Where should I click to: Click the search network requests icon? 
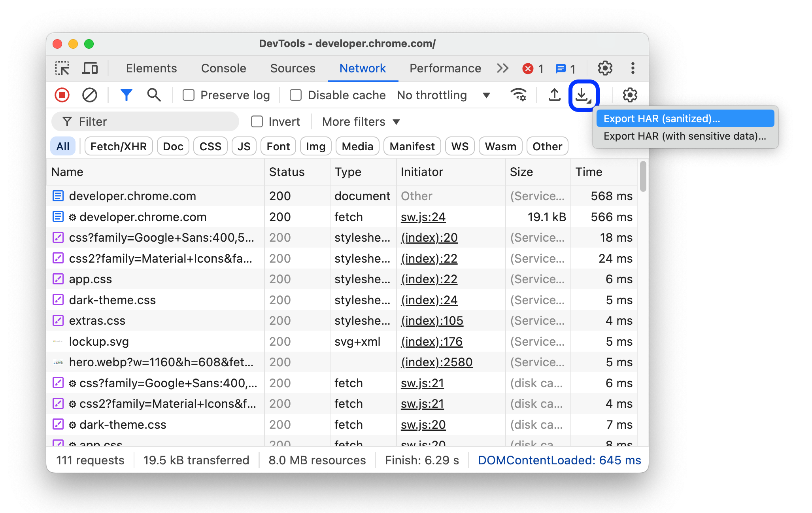[x=152, y=94]
